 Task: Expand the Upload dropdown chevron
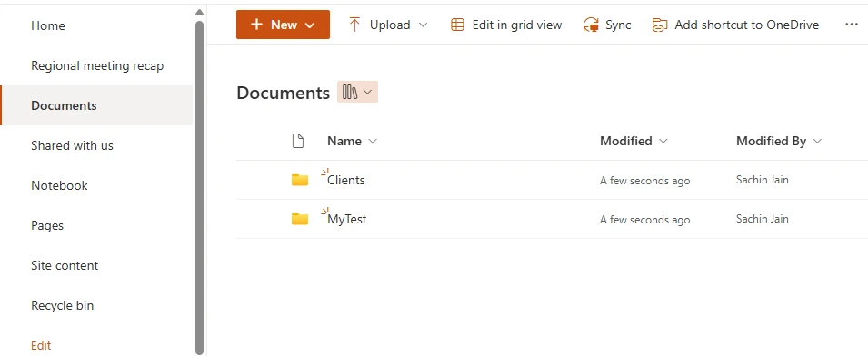point(424,25)
